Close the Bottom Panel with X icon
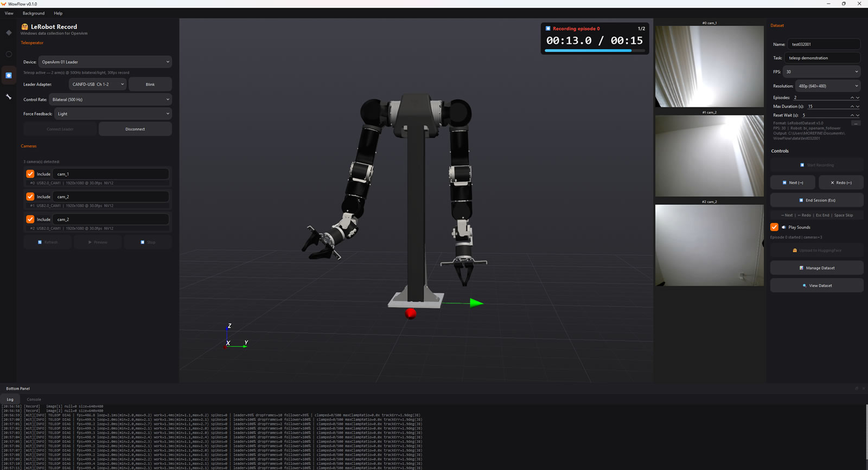The height and width of the screenshot is (470, 868). pyautogui.click(x=863, y=388)
